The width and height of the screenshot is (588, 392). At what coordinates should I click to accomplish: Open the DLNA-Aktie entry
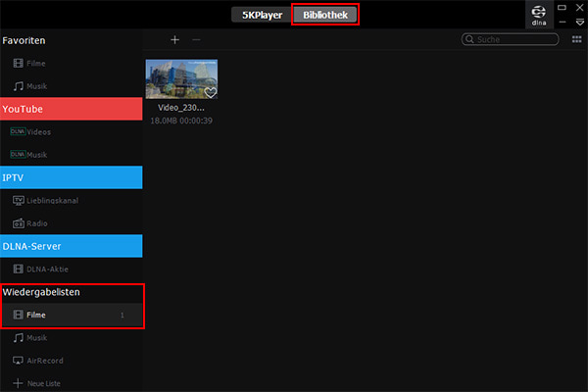72,269
